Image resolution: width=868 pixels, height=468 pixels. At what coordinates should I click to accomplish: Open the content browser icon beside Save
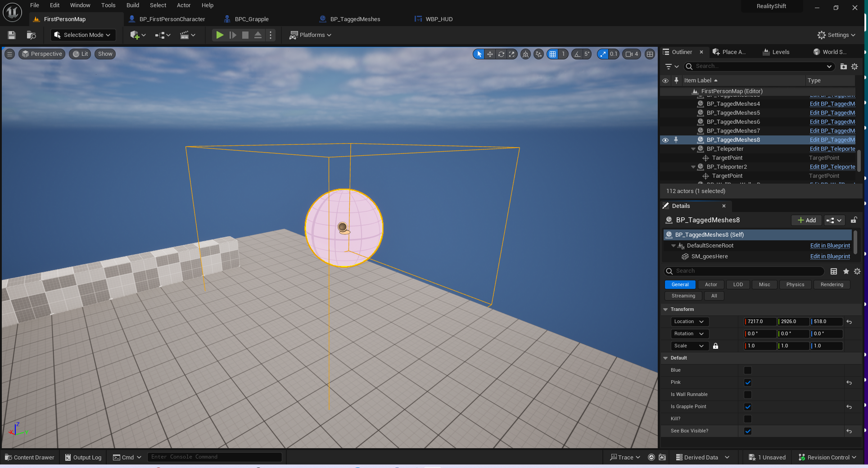[31, 35]
